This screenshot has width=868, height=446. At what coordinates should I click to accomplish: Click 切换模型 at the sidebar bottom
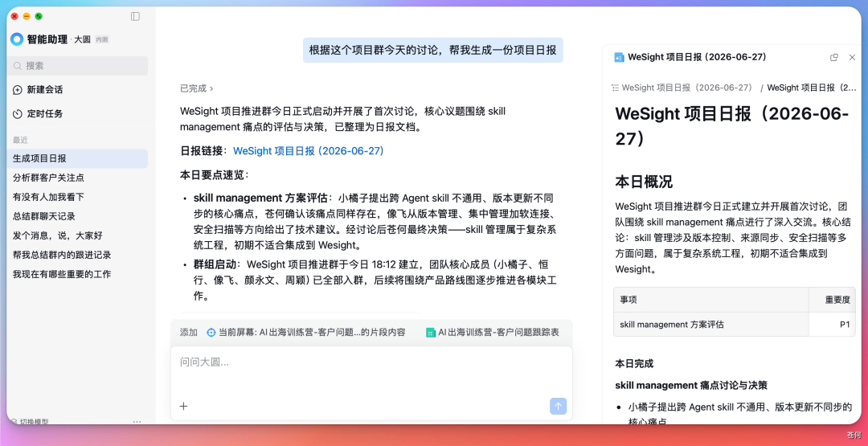35,422
